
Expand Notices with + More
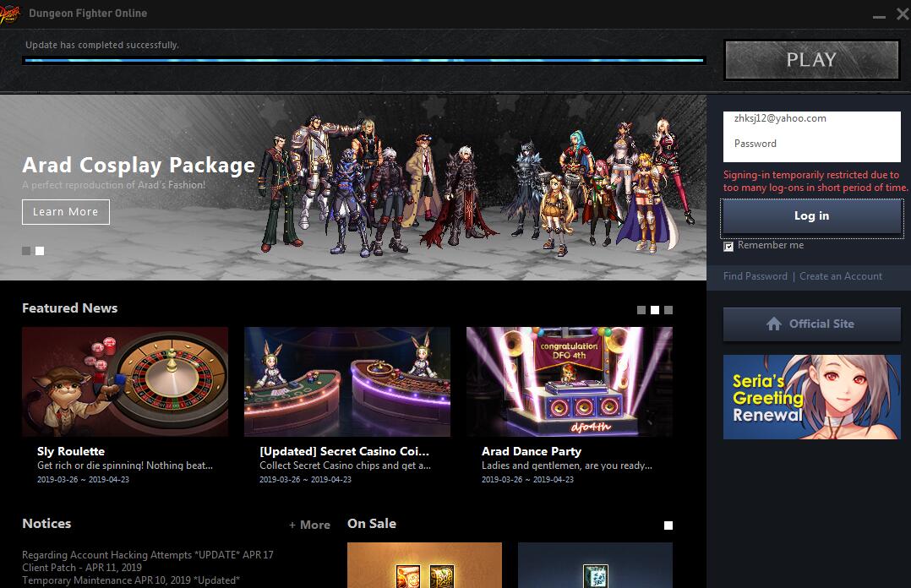pos(309,525)
